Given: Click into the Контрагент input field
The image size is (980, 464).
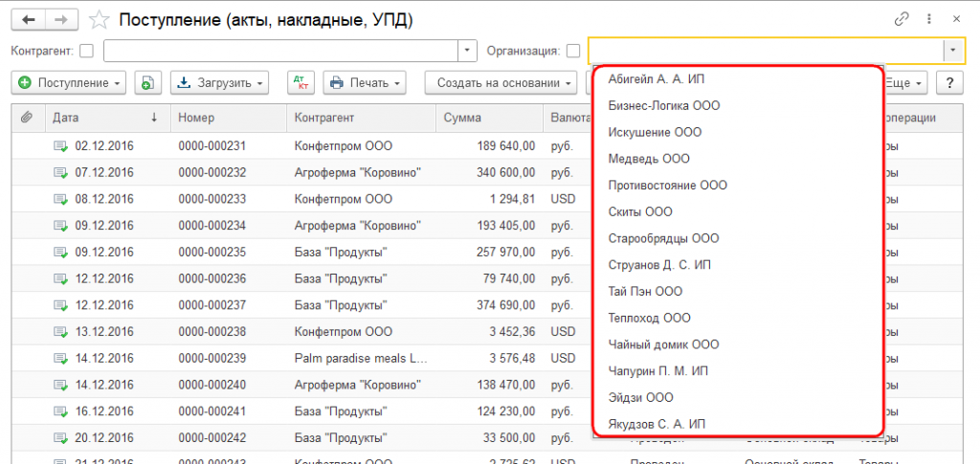Looking at the screenshot, I should [281, 52].
